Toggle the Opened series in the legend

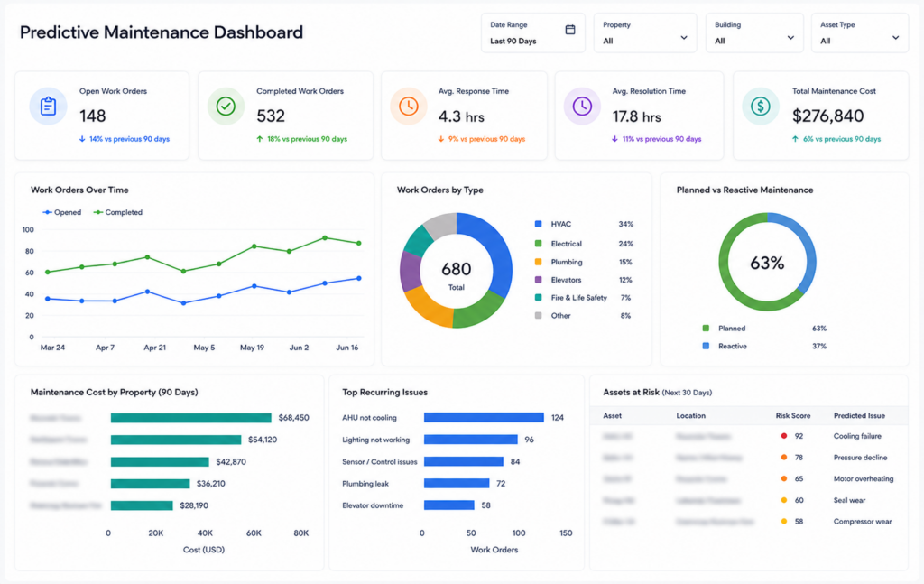pyautogui.click(x=62, y=212)
